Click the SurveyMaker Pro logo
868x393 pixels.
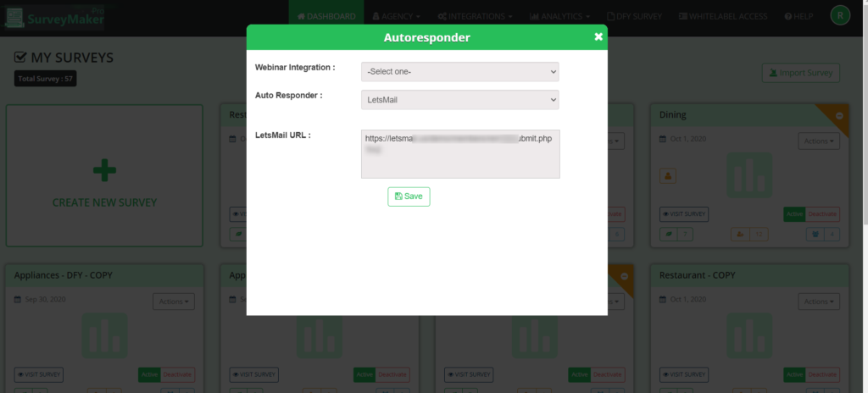click(x=53, y=17)
